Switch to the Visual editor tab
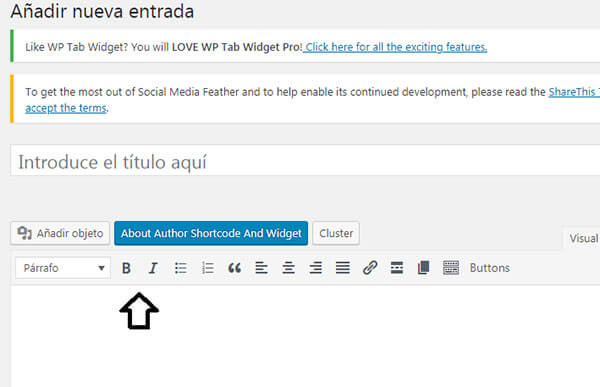The height and width of the screenshot is (387, 600). point(583,238)
